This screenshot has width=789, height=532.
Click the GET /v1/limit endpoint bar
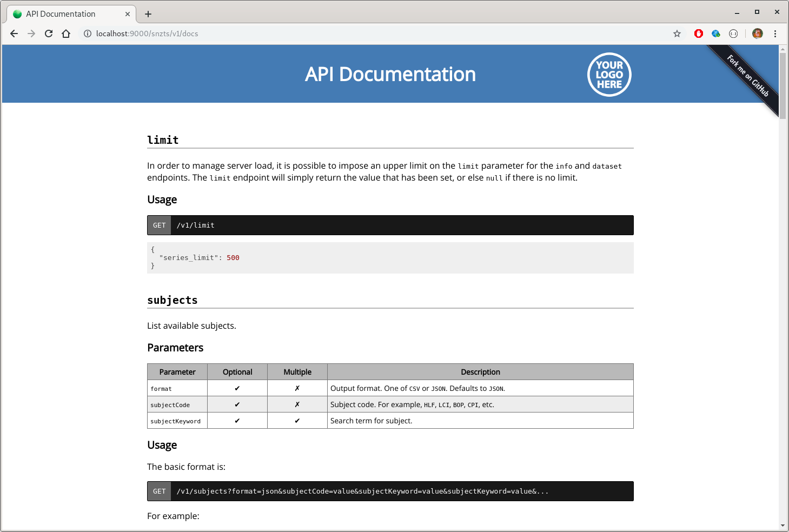(390, 225)
